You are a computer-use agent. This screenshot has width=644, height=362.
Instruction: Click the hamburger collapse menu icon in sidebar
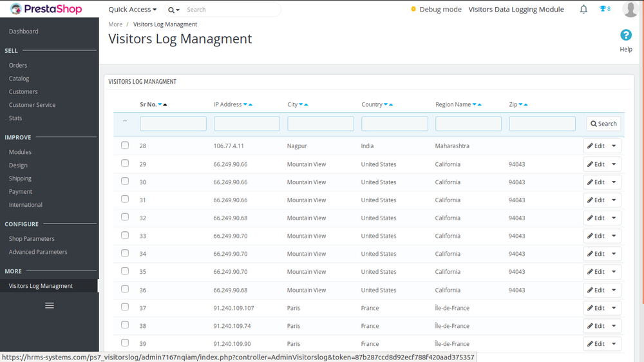pos(50,305)
